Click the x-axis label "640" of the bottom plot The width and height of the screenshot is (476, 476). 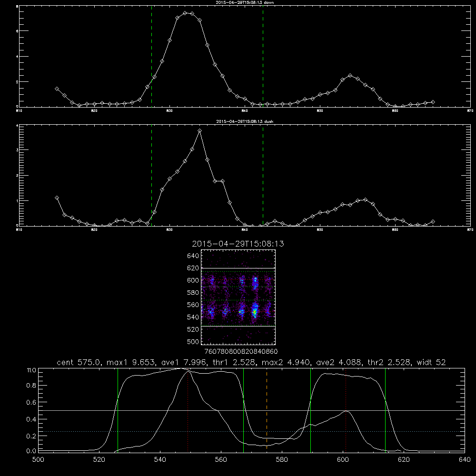(x=465, y=460)
